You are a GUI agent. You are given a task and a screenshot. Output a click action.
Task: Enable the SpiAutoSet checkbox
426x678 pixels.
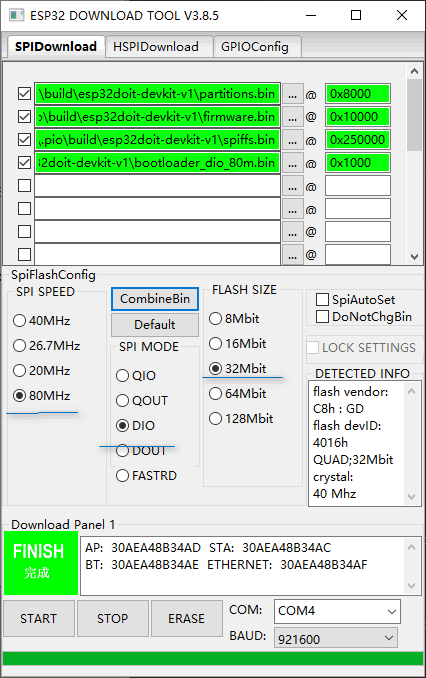click(x=322, y=299)
